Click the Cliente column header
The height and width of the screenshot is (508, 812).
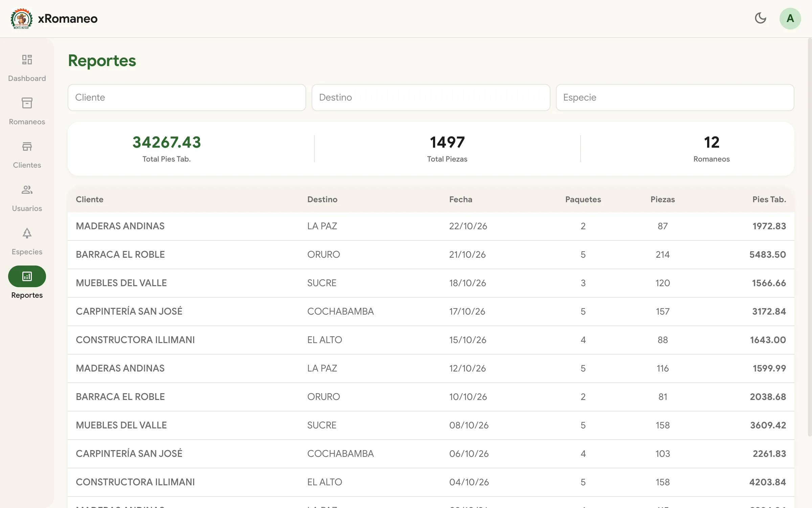(x=90, y=199)
